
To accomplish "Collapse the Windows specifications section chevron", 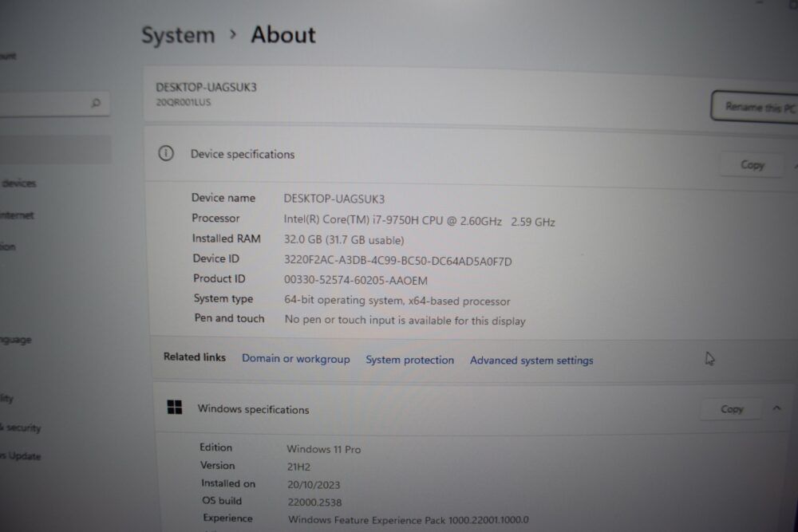I will click(776, 408).
